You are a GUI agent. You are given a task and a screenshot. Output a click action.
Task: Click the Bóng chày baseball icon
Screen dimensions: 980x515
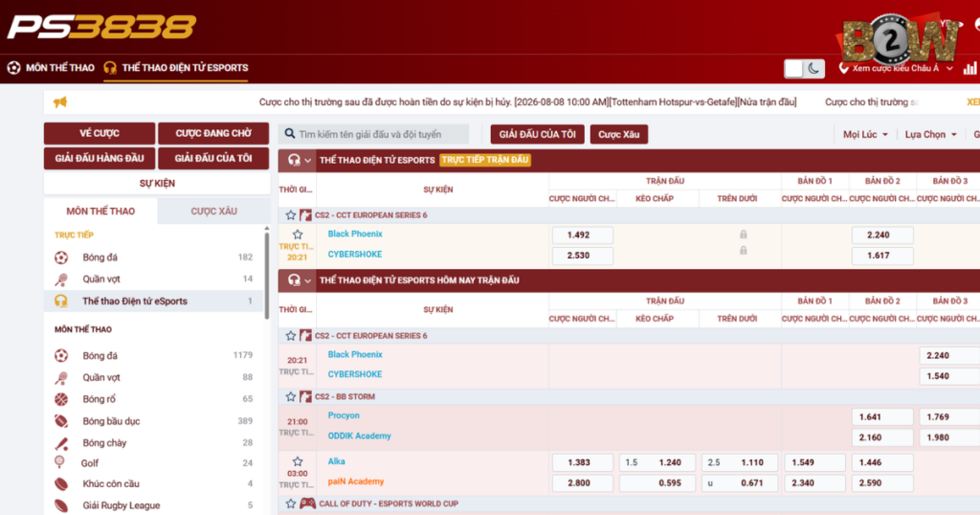(x=61, y=443)
